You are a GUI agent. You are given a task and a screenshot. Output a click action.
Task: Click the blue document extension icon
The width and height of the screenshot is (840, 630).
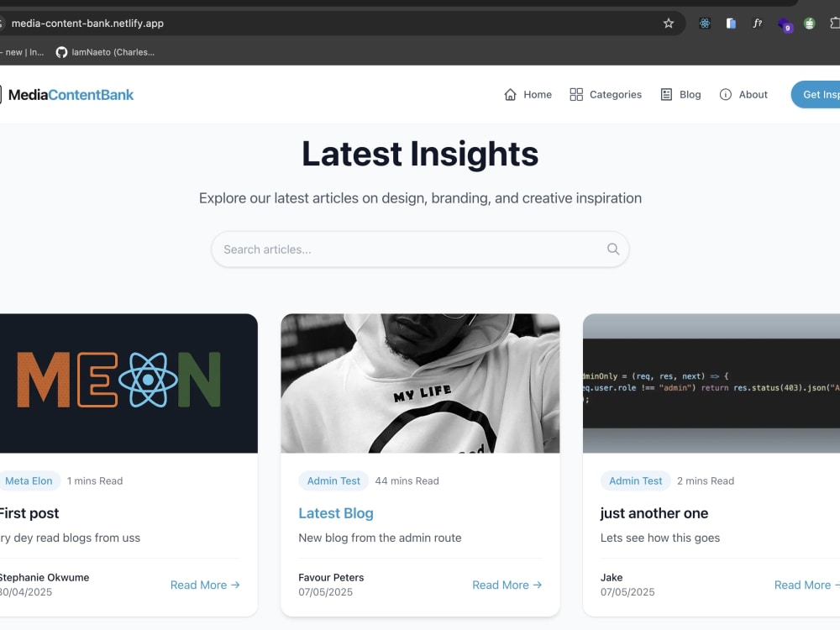click(731, 23)
